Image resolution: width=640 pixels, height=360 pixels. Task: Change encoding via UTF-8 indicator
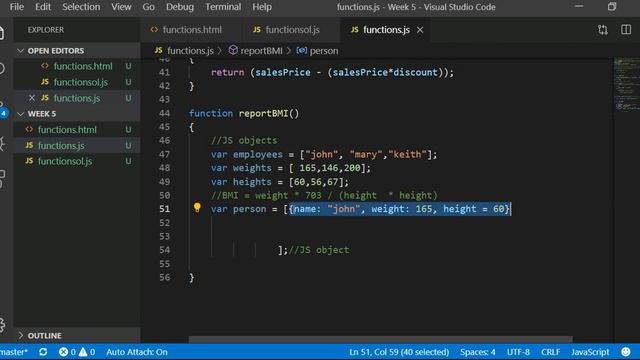[518, 352]
